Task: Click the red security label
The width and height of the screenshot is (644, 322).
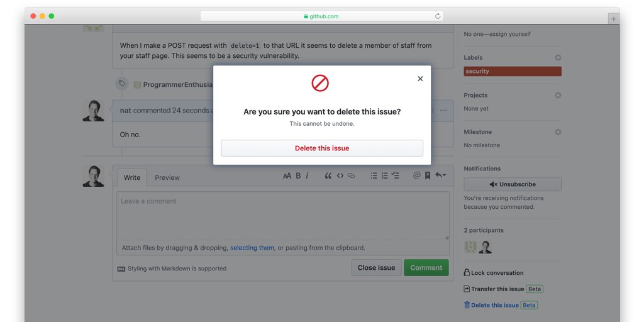Action: point(512,72)
